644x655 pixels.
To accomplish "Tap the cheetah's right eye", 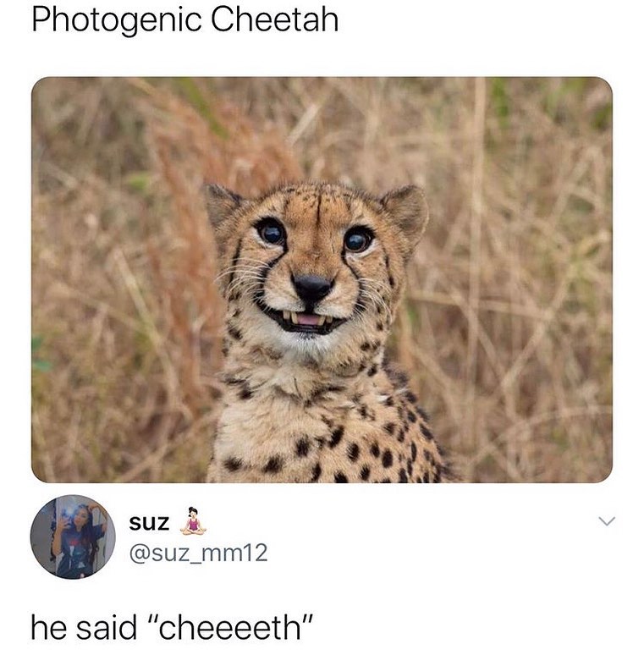I will click(357, 239).
